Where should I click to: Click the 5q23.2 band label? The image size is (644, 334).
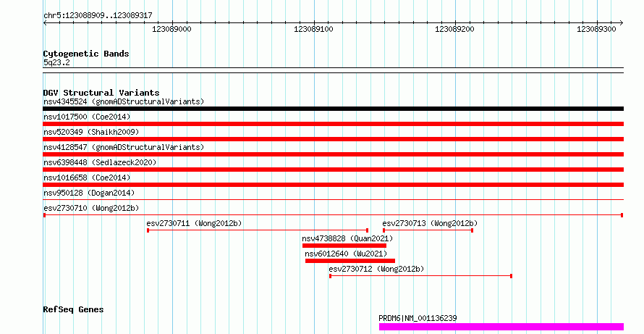56,62
